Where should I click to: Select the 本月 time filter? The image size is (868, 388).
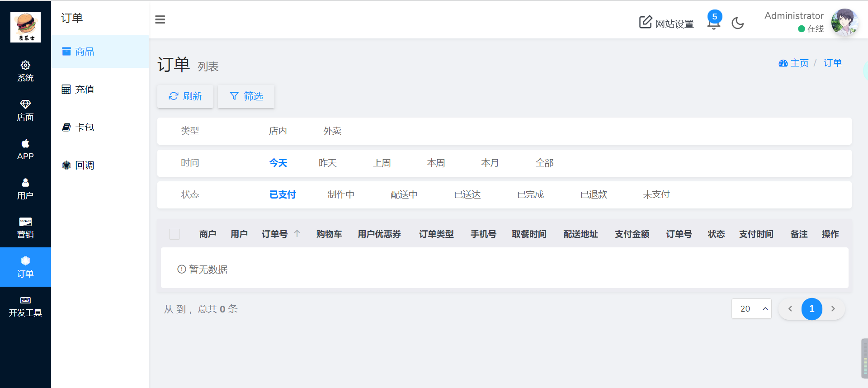[491, 163]
